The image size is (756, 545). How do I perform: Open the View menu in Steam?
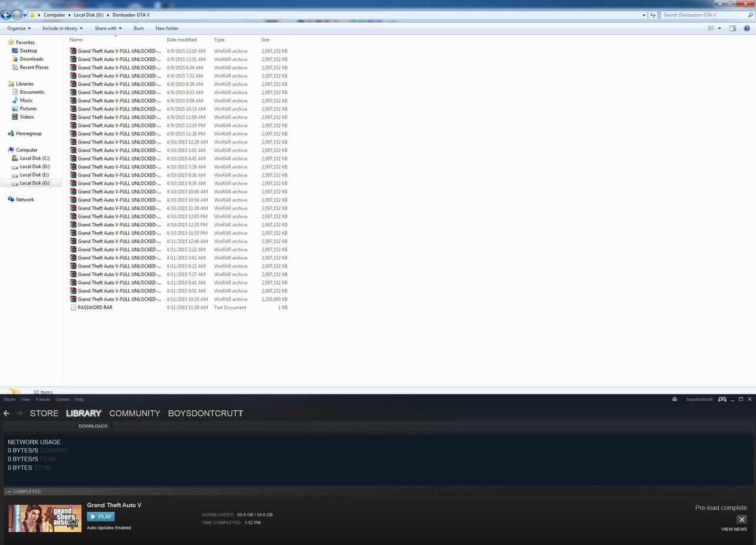25,399
